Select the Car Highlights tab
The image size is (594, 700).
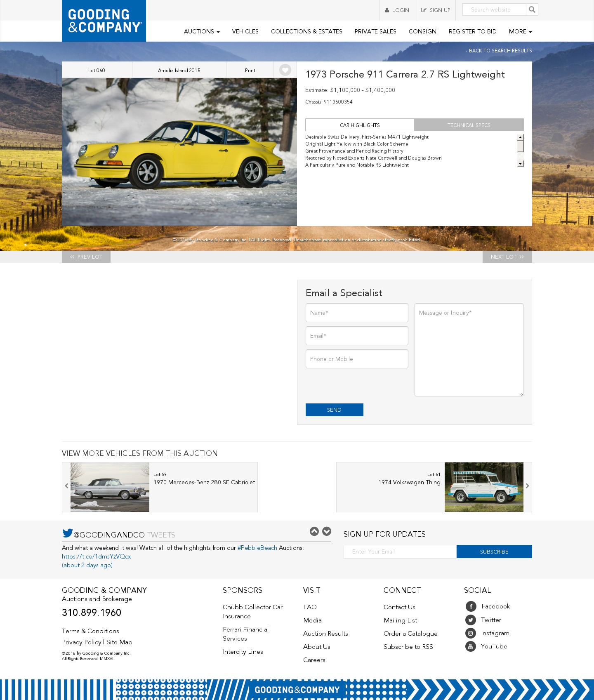(360, 125)
